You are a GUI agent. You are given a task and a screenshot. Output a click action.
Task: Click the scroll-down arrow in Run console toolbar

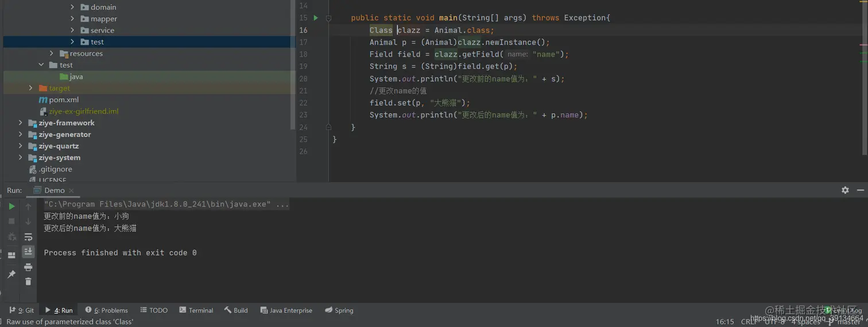[28, 221]
